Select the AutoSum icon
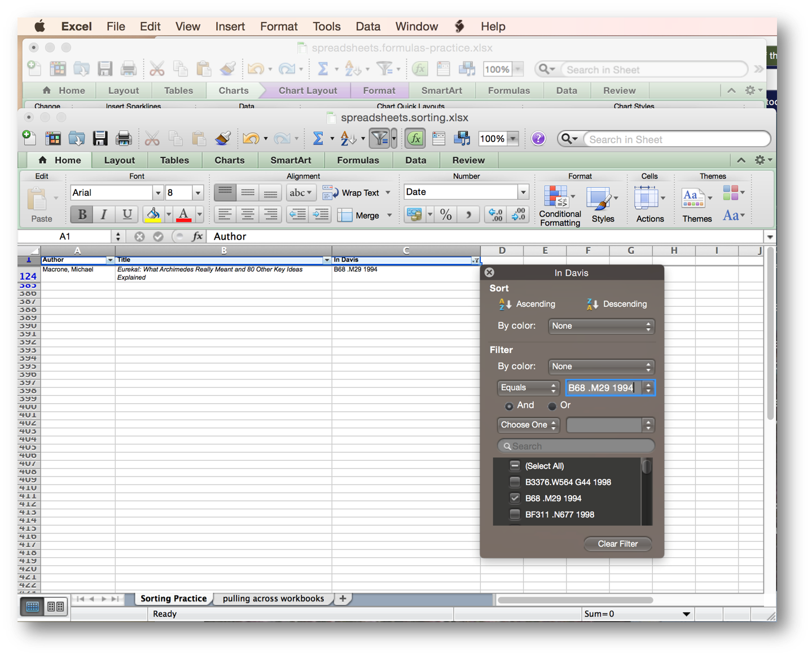812x657 pixels. 320,138
